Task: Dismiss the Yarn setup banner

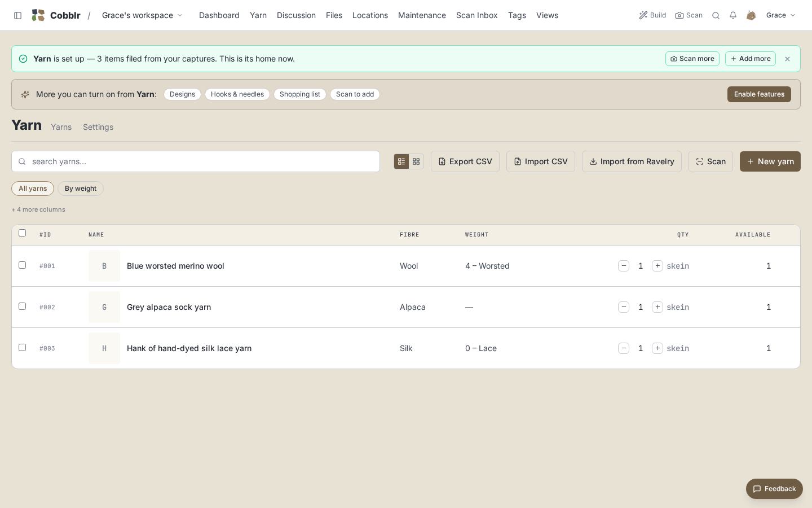Action: click(x=788, y=59)
